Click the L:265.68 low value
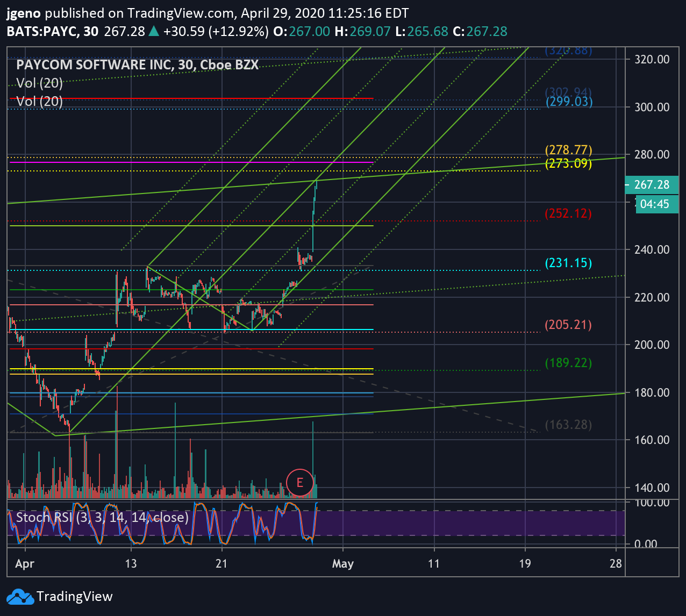This screenshot has height=616, width=686. 421,32
